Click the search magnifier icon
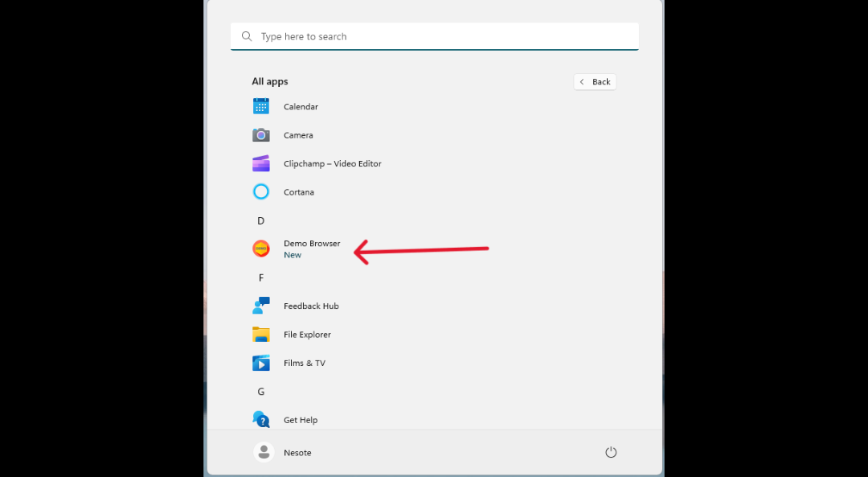This screenshot has height=477, width=868. coord(247,36)
